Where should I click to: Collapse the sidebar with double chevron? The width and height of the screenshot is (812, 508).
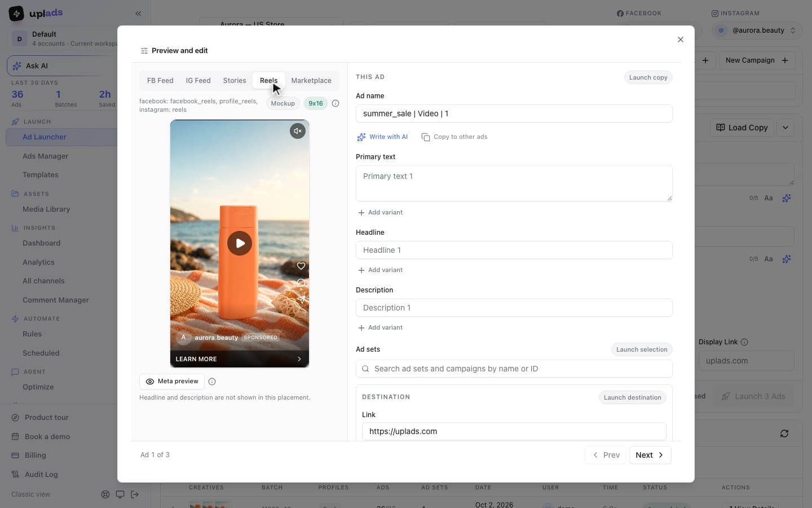pyautogui.click(x=138, y=14)
